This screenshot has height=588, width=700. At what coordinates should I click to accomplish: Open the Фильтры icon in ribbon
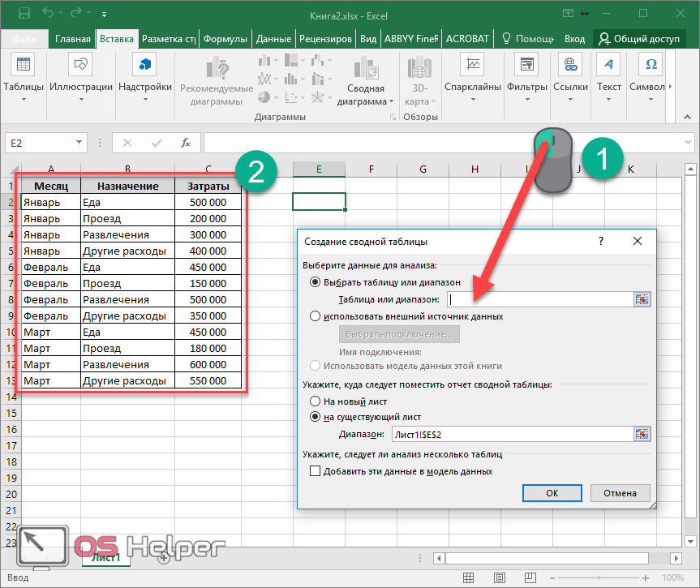pyautogui.click(x=526, y=65)
